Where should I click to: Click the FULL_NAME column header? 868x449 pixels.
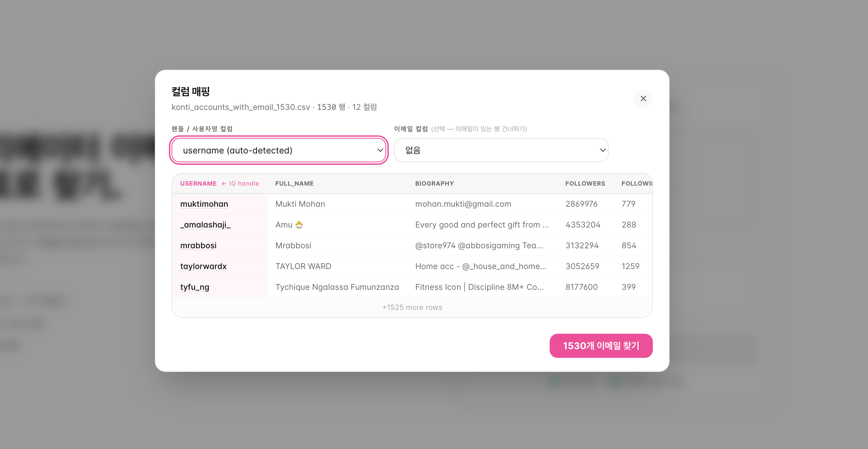pos(294,184)
